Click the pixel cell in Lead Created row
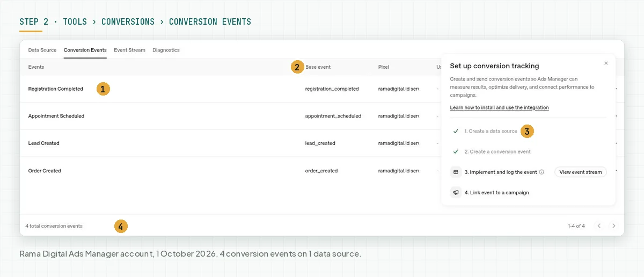This screenshot has height=277, width=644. (x=398, y=143)
